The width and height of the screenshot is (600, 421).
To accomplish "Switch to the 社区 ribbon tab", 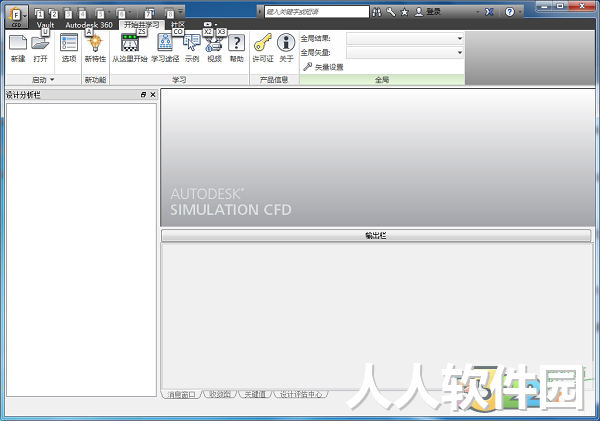I will point(178,25).
